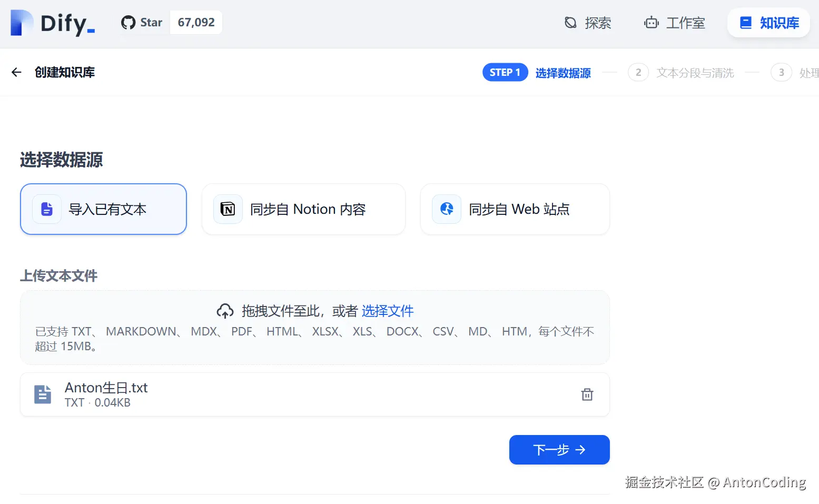Click the 67,092 star count
Viewport: 819px width, 504px height.
pos(196,23)
